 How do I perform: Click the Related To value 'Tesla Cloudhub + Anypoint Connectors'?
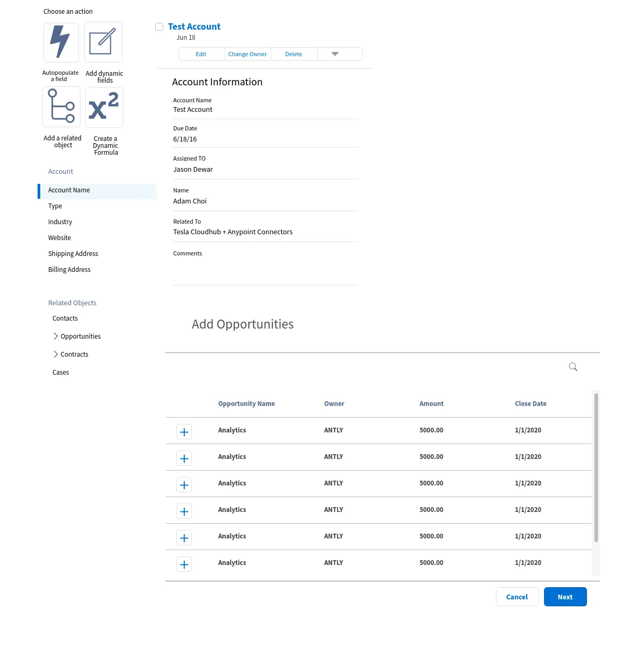233,232
